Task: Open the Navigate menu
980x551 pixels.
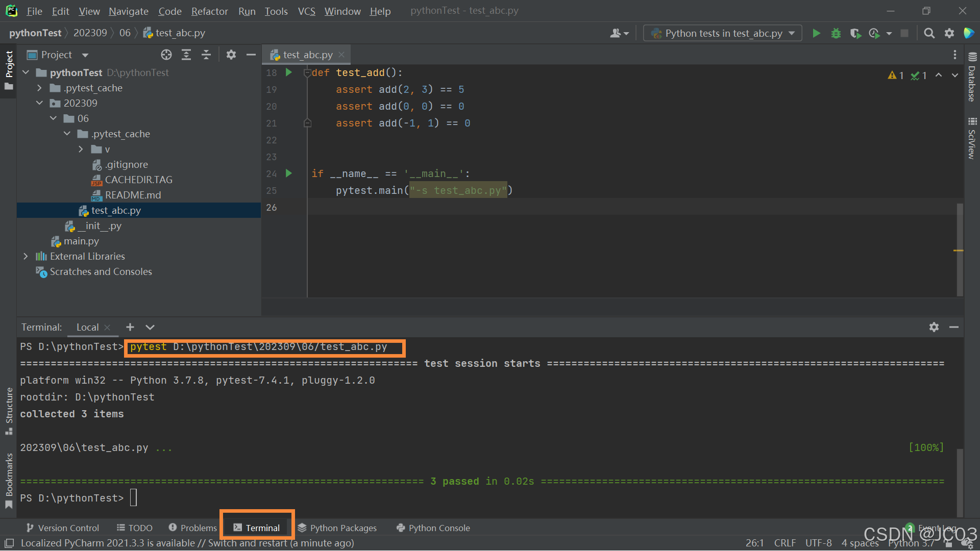Action: tap(128, 11)
